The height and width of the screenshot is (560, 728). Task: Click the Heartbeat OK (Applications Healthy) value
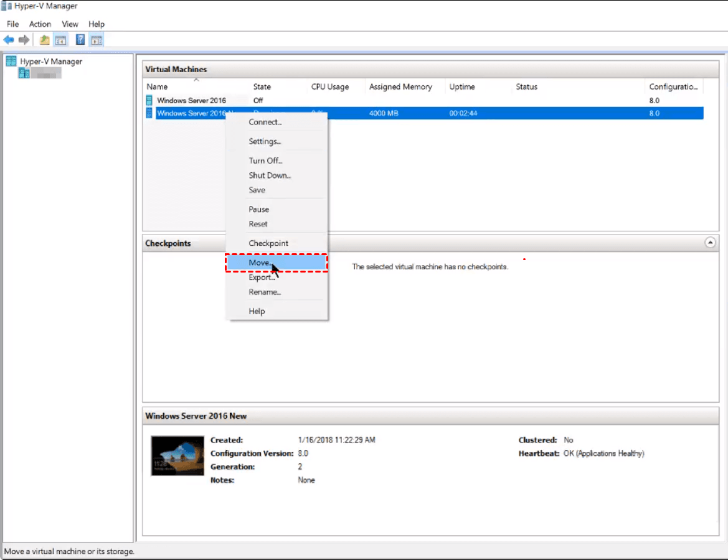point(603,454)
